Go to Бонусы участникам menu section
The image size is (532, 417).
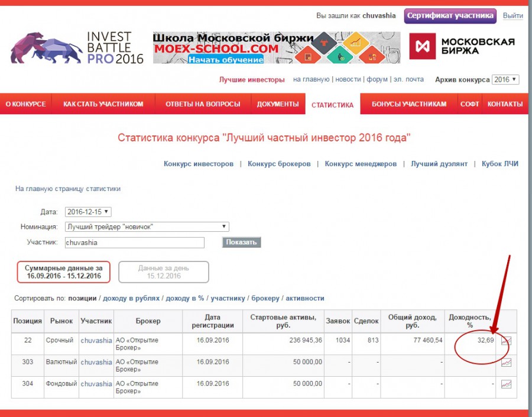click(x=409, y=104)
